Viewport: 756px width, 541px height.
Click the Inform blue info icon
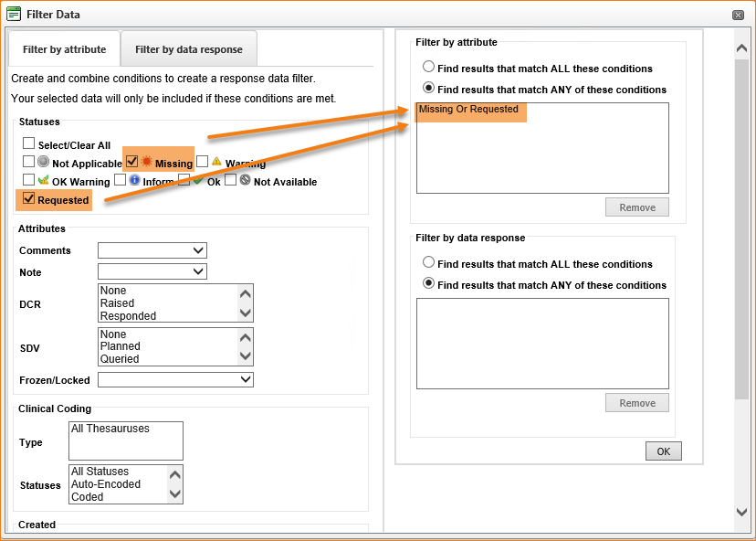tap(134, 180)
